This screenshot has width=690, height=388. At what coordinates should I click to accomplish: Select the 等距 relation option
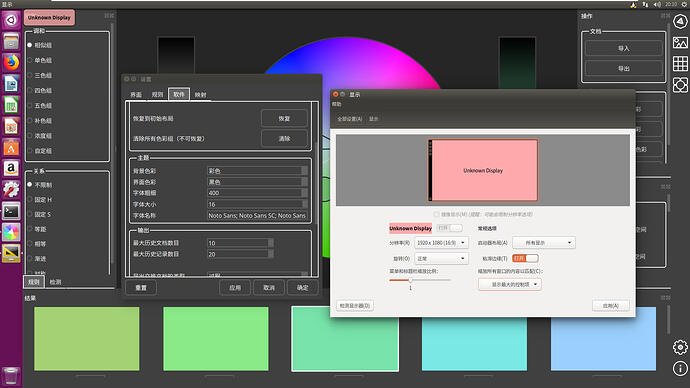(x=37, y=229)
